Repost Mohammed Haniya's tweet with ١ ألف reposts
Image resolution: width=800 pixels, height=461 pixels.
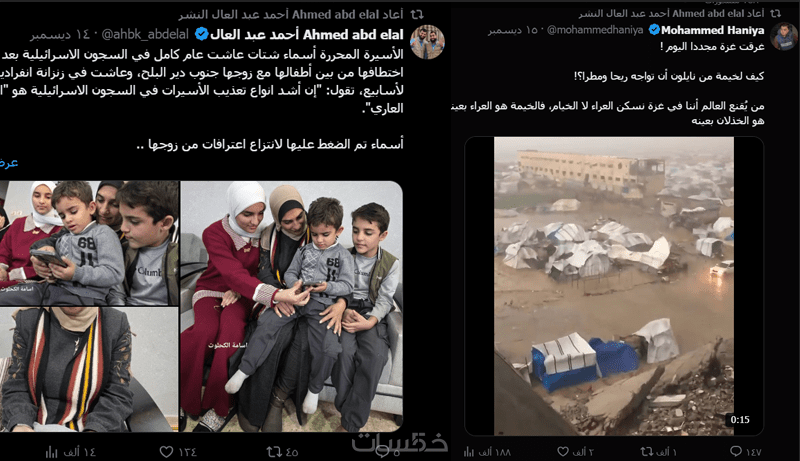click(x=647, y=451)
